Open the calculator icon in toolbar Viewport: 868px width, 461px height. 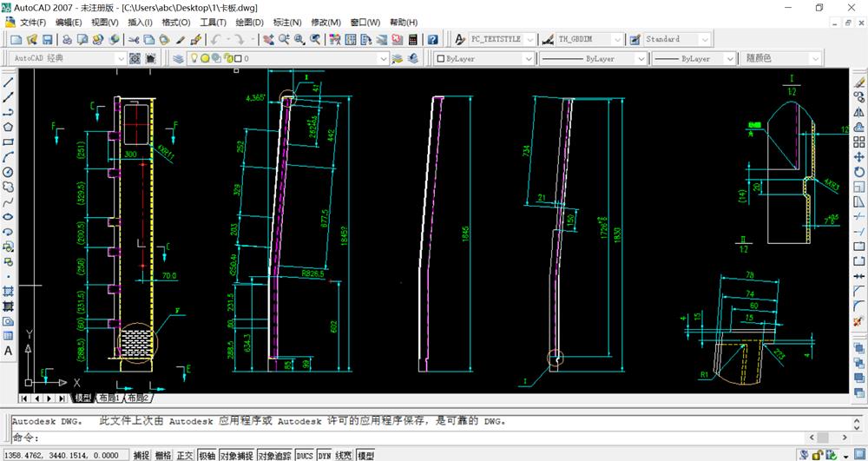click(x=412, y=40)
